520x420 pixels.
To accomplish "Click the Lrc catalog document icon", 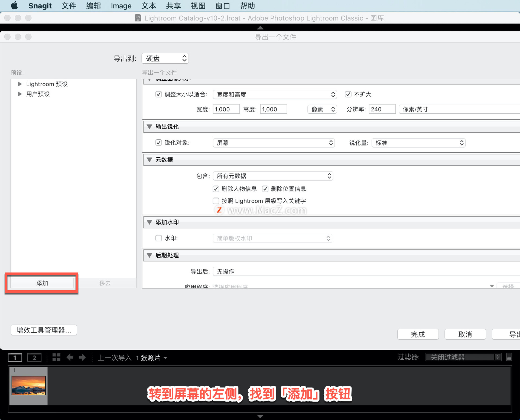I will (x=138, y=18).
